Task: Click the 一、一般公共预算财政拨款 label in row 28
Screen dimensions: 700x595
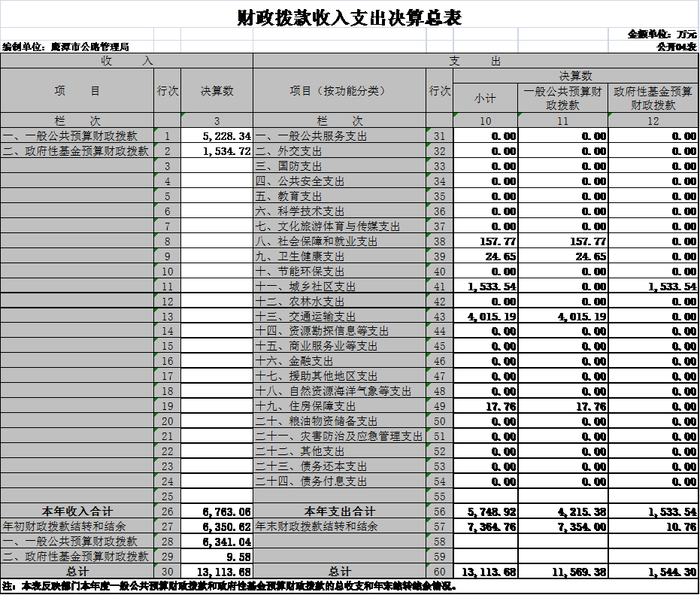Action: click(x=70, y=542)
